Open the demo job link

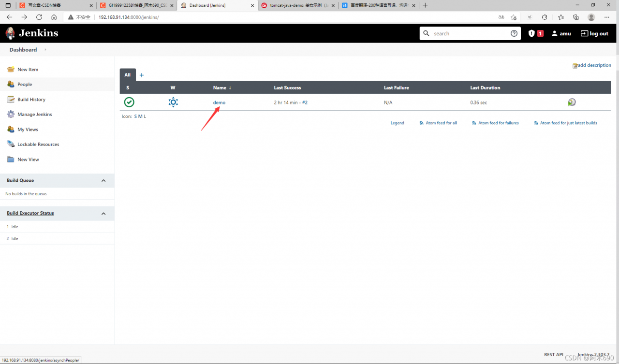click(219, 102)
